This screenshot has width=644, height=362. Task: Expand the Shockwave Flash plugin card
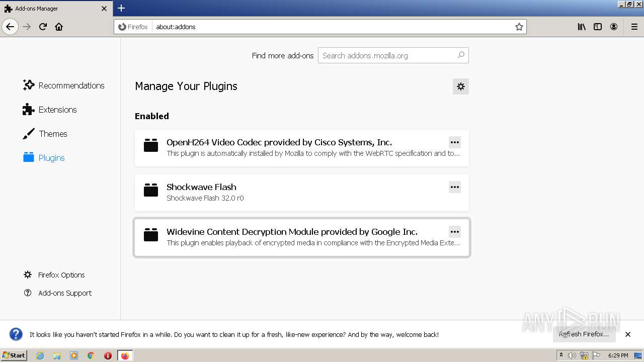coord(302,193)
